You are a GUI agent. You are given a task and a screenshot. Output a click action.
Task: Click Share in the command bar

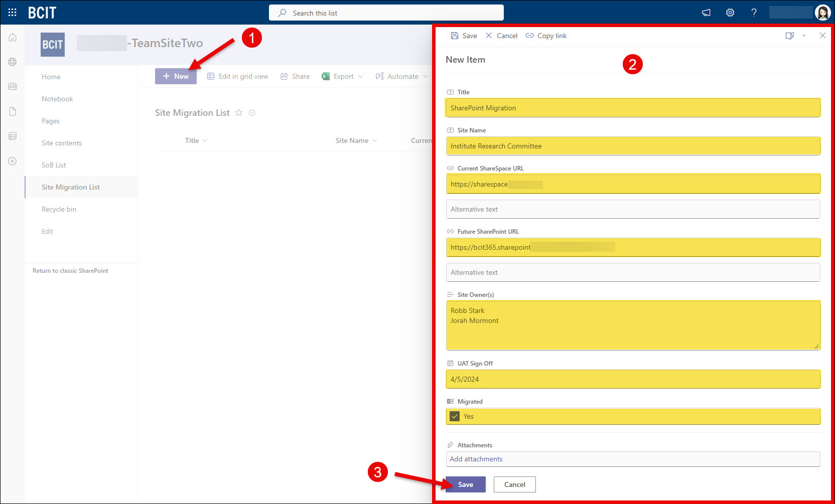295,76
